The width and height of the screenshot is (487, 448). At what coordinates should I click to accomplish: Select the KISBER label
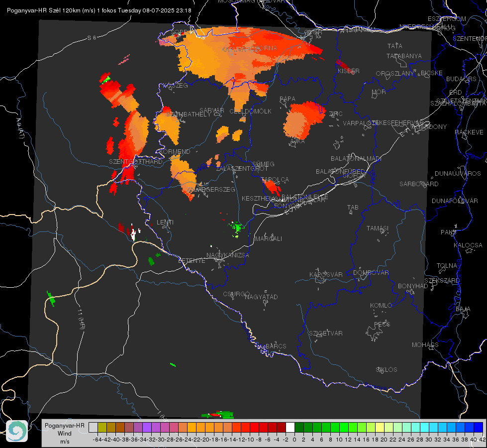pyautogui.click(x=349, y=71)
